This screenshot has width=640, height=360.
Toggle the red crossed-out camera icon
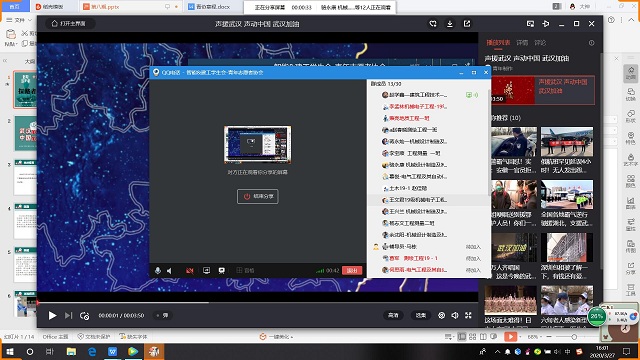190,271
